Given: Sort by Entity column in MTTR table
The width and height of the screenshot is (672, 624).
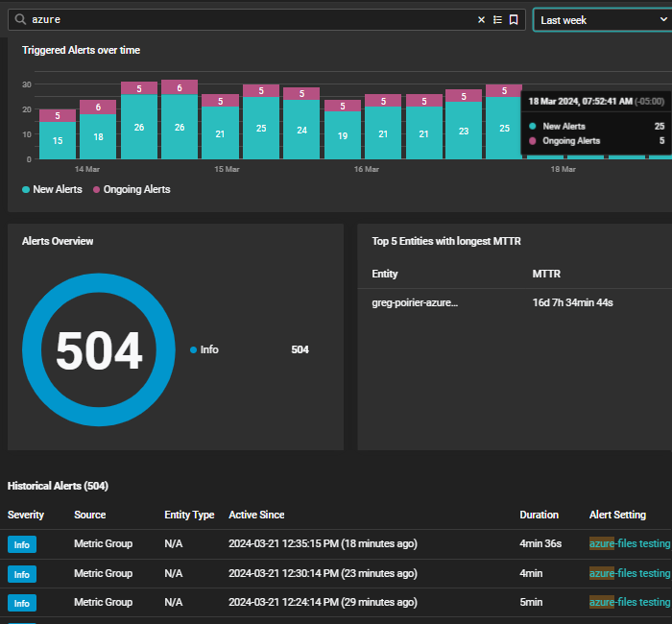Looking at the screenshot, I should [x=385, y=274].
